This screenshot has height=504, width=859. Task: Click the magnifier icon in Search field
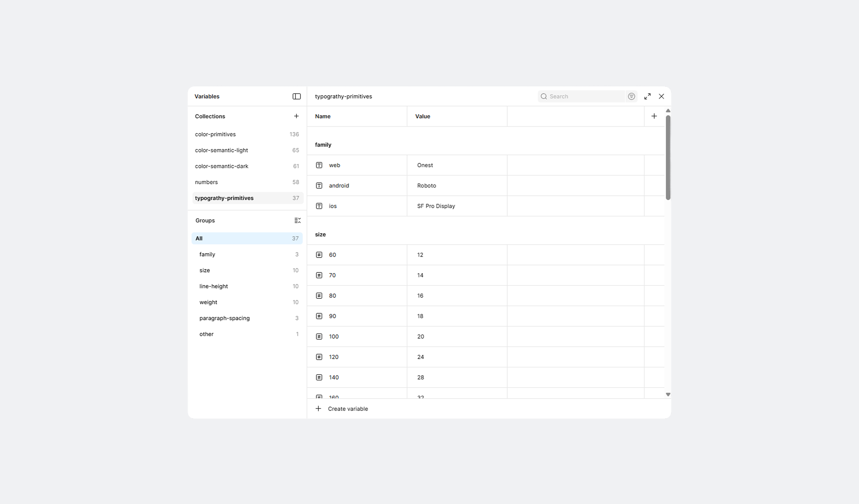[x=544, y=96]
